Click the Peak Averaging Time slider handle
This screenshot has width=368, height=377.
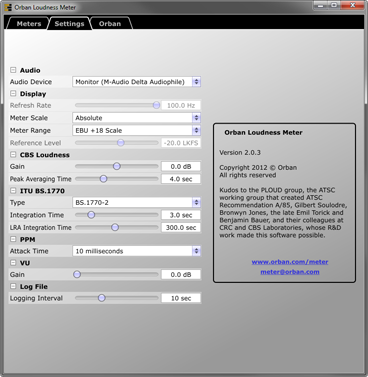coord(104,179)
